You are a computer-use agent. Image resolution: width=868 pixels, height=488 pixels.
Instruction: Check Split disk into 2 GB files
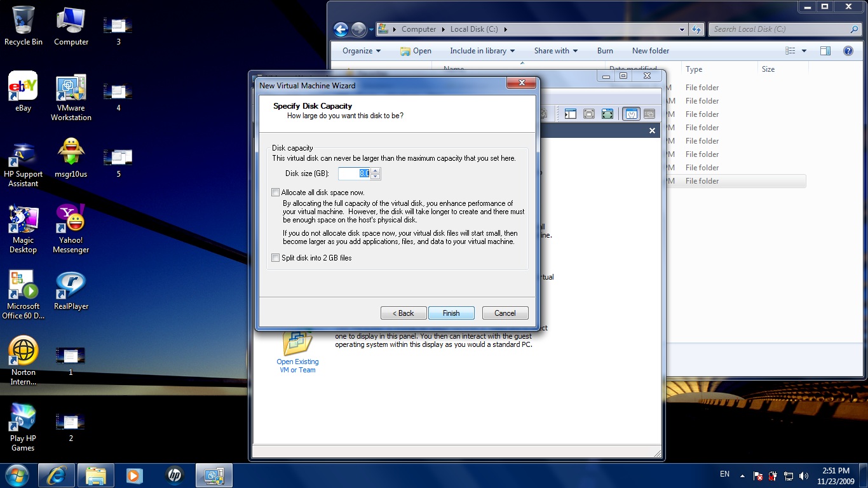[276, 258]
